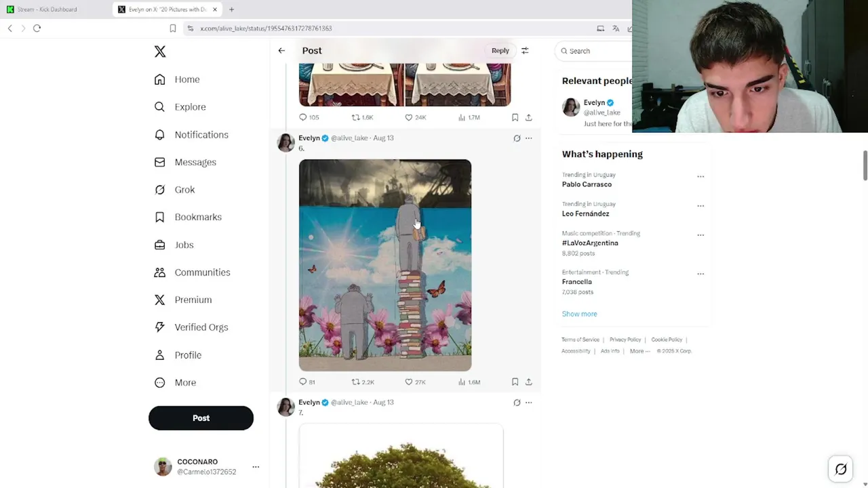
Task: Open Explore from the sidebar
Action: coord(180,107)
